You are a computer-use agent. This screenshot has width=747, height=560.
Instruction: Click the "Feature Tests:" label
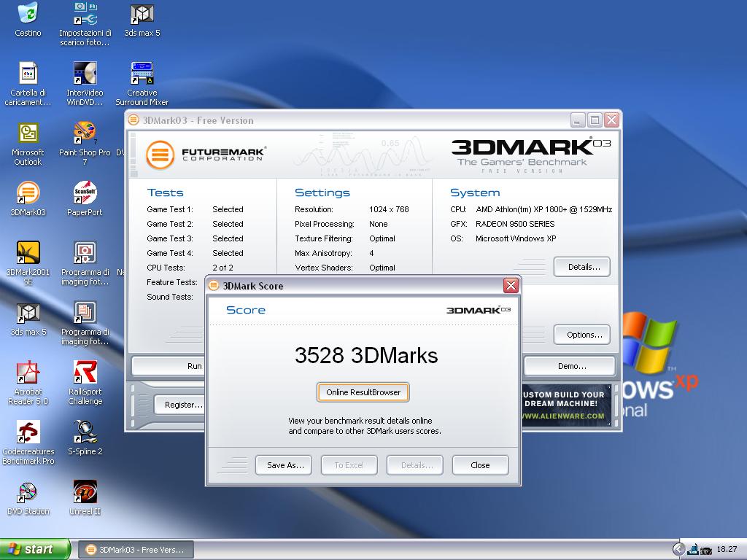click(x=172, y=282)
